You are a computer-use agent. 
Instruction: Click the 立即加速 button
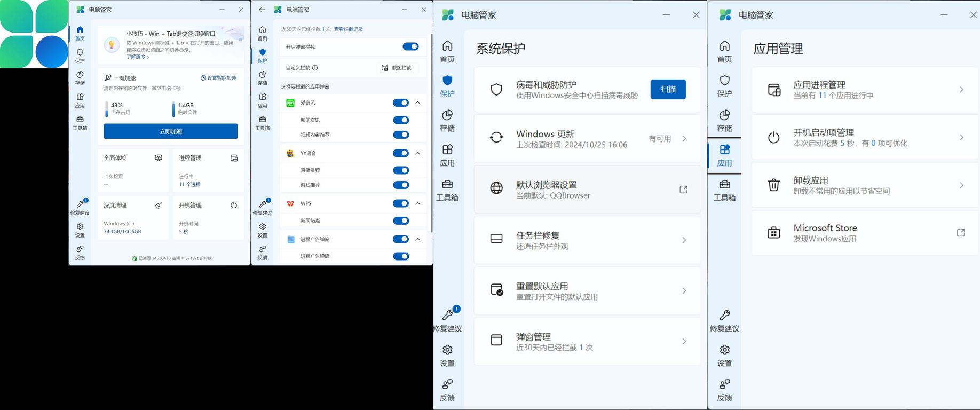171,131
